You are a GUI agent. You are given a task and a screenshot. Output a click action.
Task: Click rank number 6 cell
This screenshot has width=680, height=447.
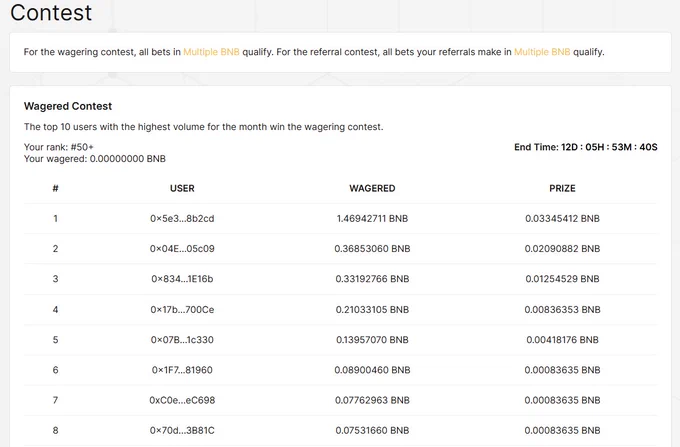pyautogui.click(x=56, y=370)
